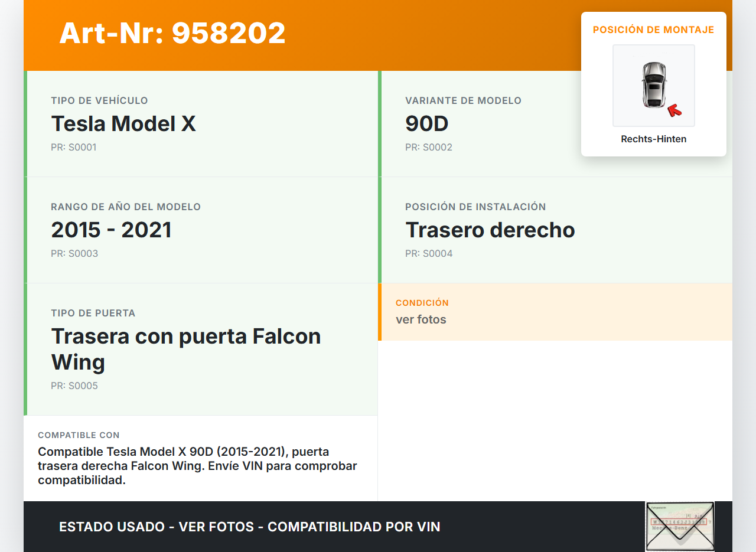The width and height of the screenshot is (756, 552).
Task: Click the 90D model variant value
Action: point(426,124)
